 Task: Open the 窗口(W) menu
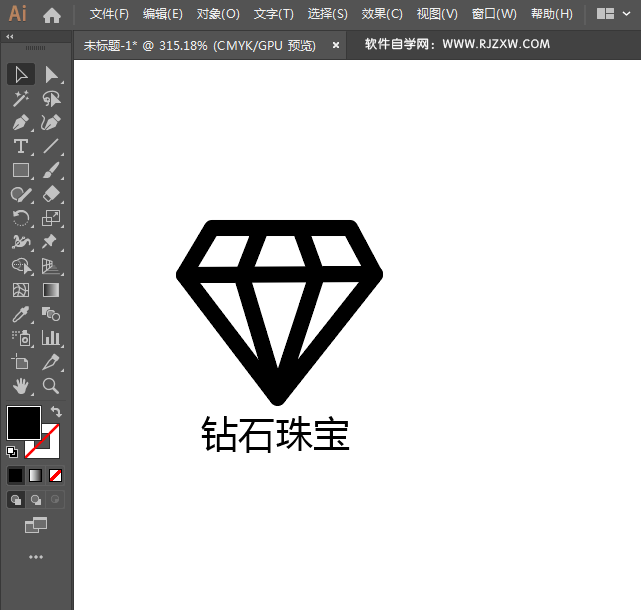(x=494, y=14)
